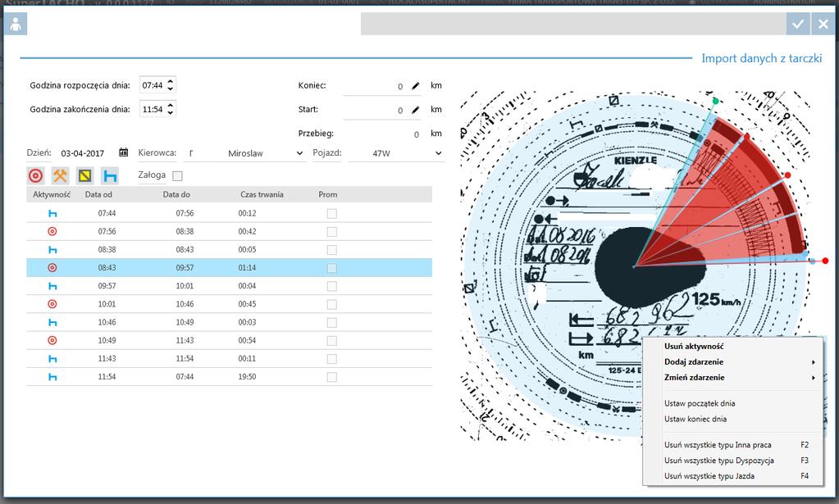Check Prom box for 08:38 row

click(x=332, y=250)
